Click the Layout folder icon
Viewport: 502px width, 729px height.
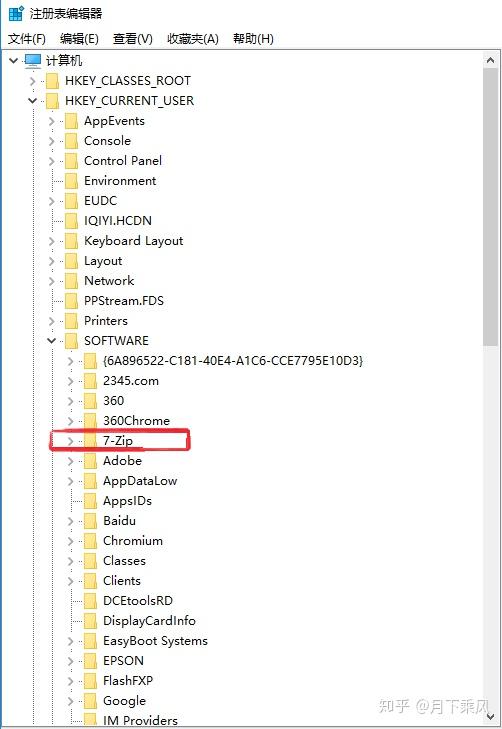pos(72,261)
